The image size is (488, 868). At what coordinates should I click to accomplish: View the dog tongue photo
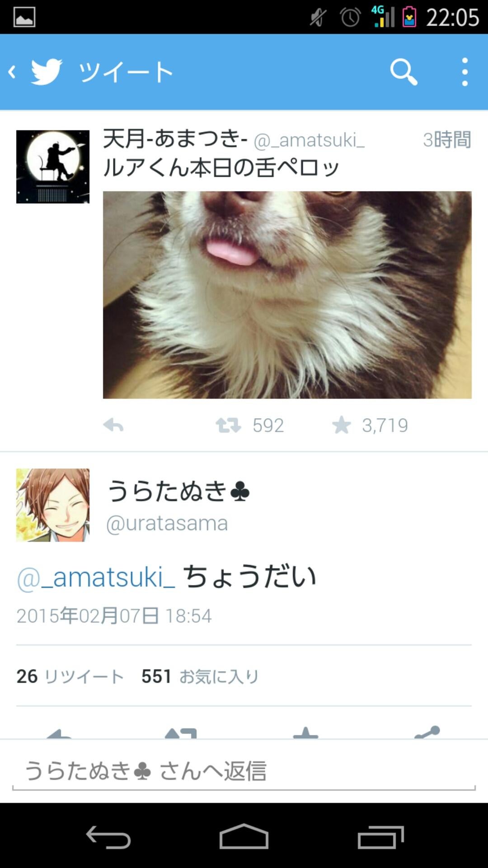tap(287, 295)
